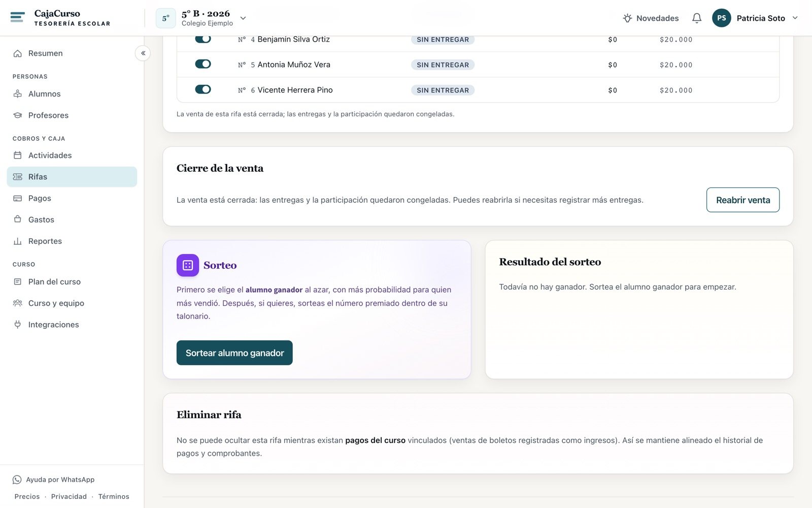Image resolution: width=812 pixels, height=508 pixels.
Task: View Reportes
Action: (x=72, y=241)
